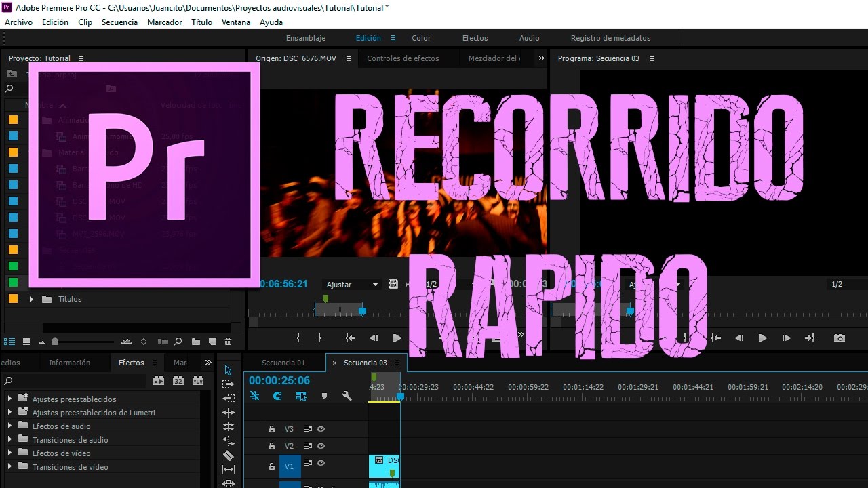The width and height of the screenshot is (868, 488).
Task: Open Información panel tab
Action: pyautogui.click(x=69, y=363)
